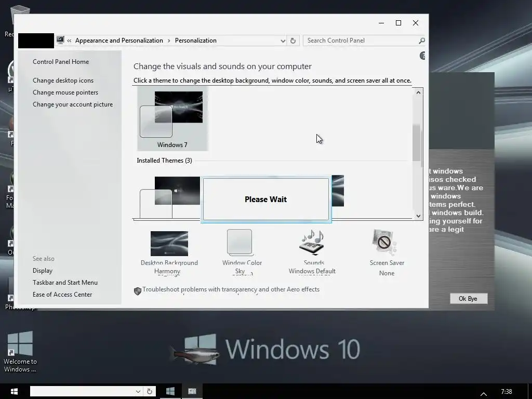Click the taskbar clock showing 7:38
Screen dimensions: 532x399
click(507, 392)
